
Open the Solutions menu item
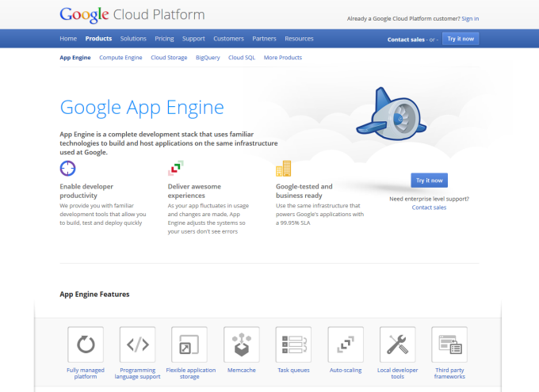133,39
